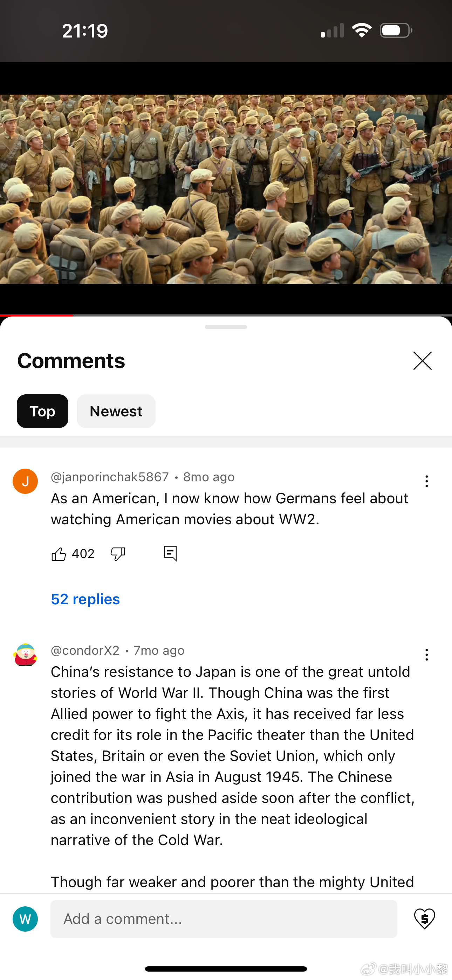Tap the video player showing soldiers
The image size is (452, 980).
coord(226,189)
